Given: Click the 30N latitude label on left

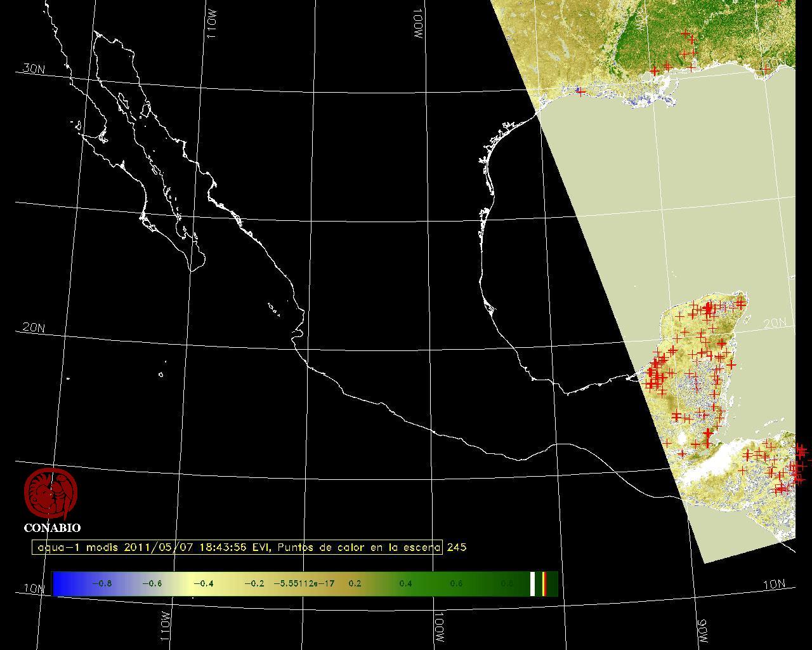Looking at the screenshot, I should (x=33, y=69).
